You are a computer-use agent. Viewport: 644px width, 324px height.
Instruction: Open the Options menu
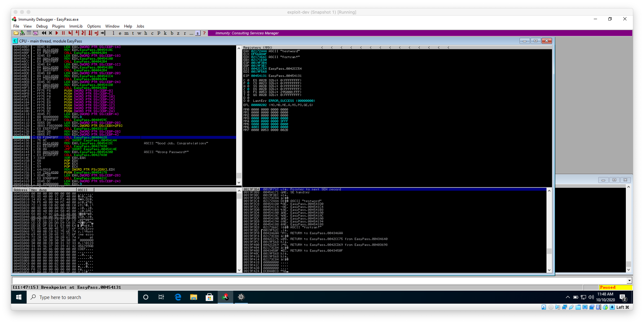(94, 26)
